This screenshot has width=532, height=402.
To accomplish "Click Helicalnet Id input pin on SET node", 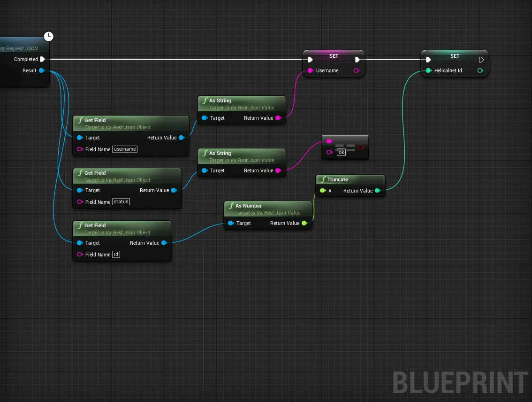I will click(x=428, y=70).
